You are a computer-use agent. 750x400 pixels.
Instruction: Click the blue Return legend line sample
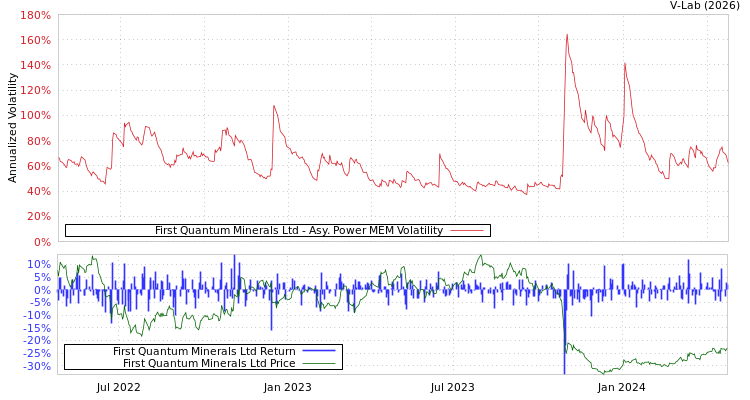click(318, 351)
